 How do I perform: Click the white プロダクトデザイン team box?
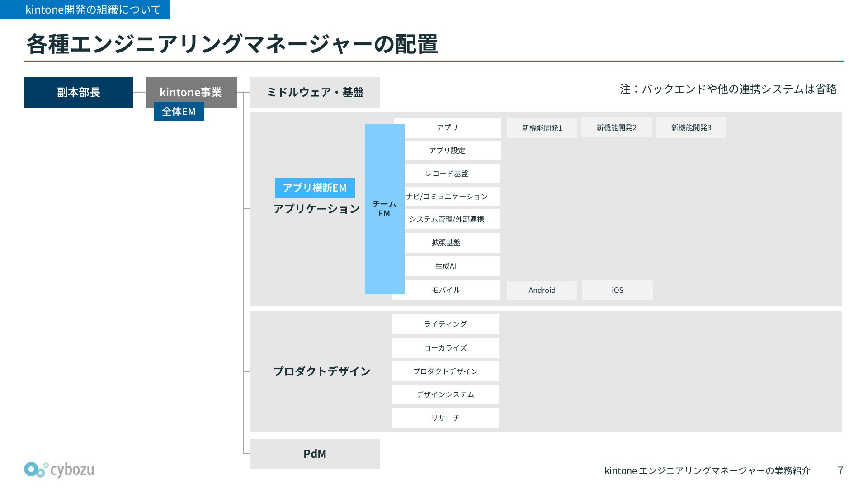445,371
